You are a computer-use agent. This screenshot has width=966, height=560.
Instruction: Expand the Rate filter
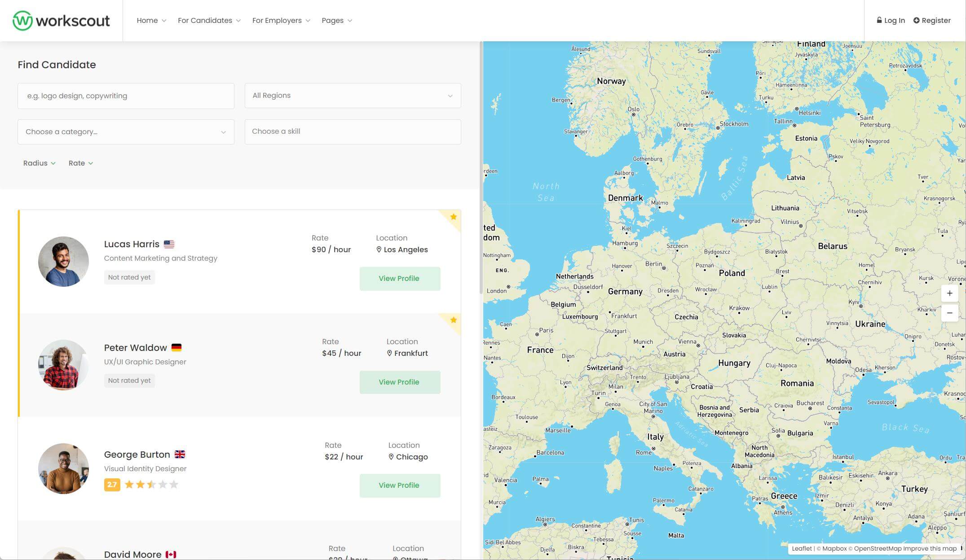tap(80, 163)
